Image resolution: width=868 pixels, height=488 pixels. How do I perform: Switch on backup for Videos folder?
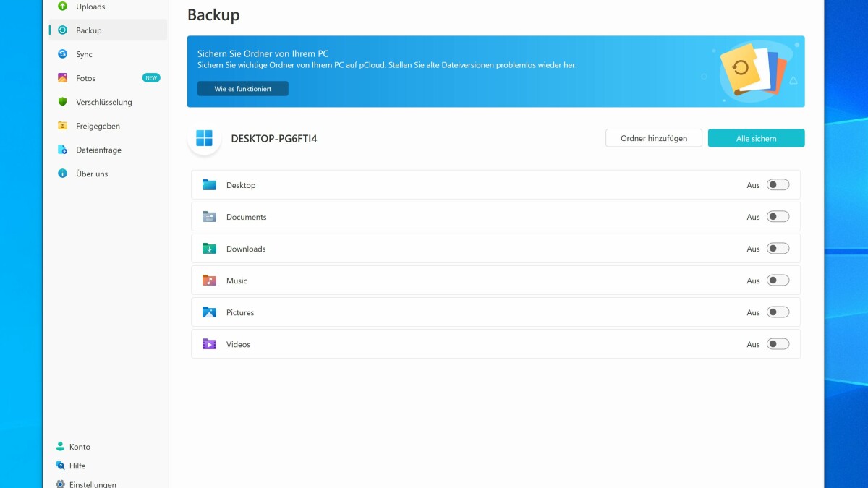point(778,344)
